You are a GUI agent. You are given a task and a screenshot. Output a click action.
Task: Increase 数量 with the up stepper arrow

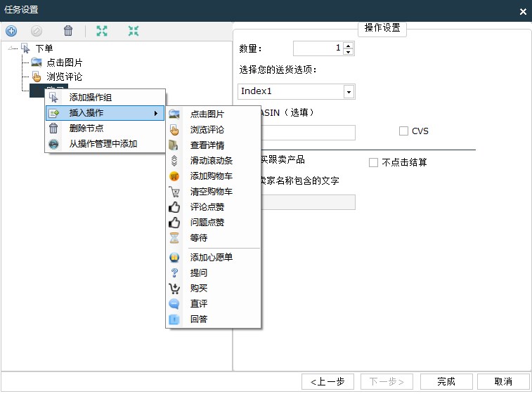pos(348,46)
